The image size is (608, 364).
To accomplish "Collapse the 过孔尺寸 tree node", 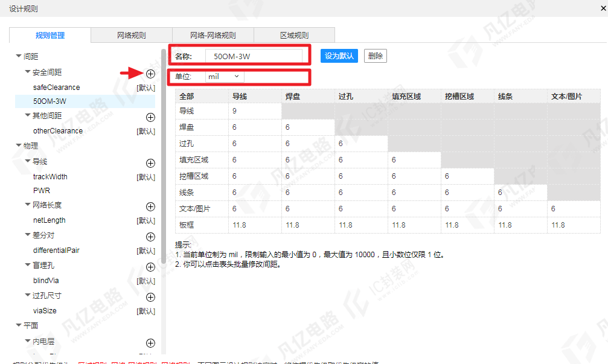I will coord(28,295).
